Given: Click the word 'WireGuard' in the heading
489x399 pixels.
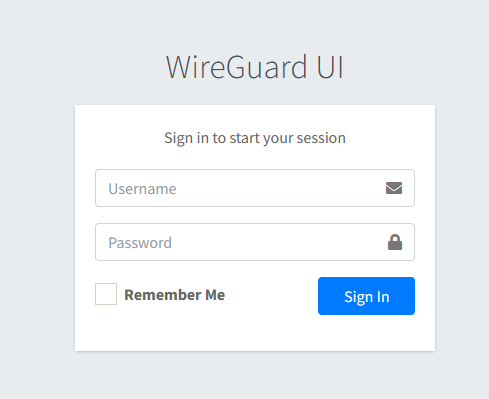Looking at the screenshot, I should point(236,67).
